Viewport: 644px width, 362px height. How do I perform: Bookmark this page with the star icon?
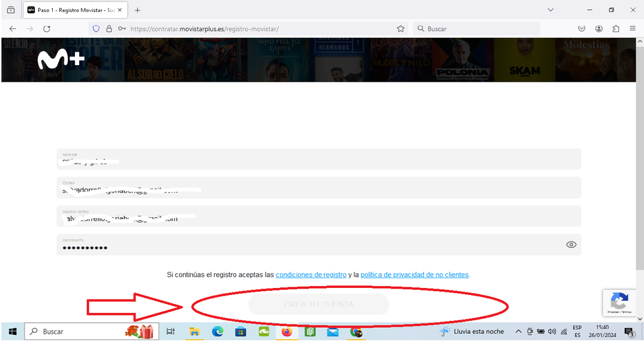pyautogui.click(x=401, y=29)
